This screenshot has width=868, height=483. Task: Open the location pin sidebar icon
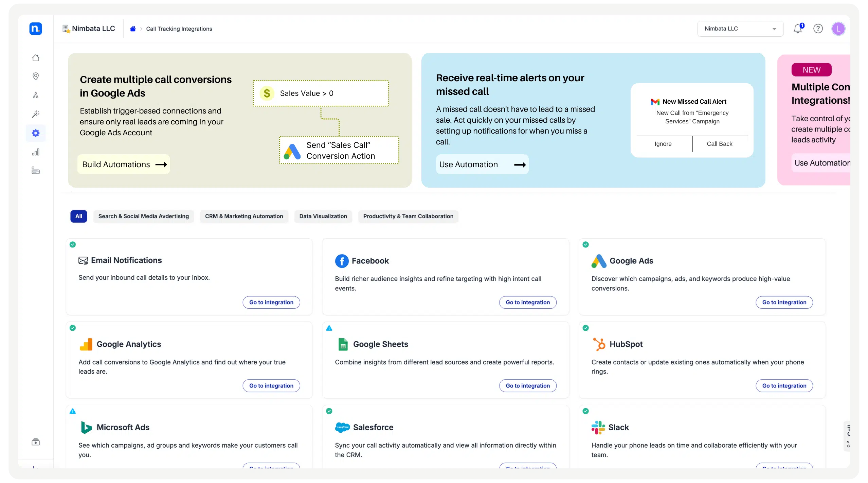[x=36, y=76]
